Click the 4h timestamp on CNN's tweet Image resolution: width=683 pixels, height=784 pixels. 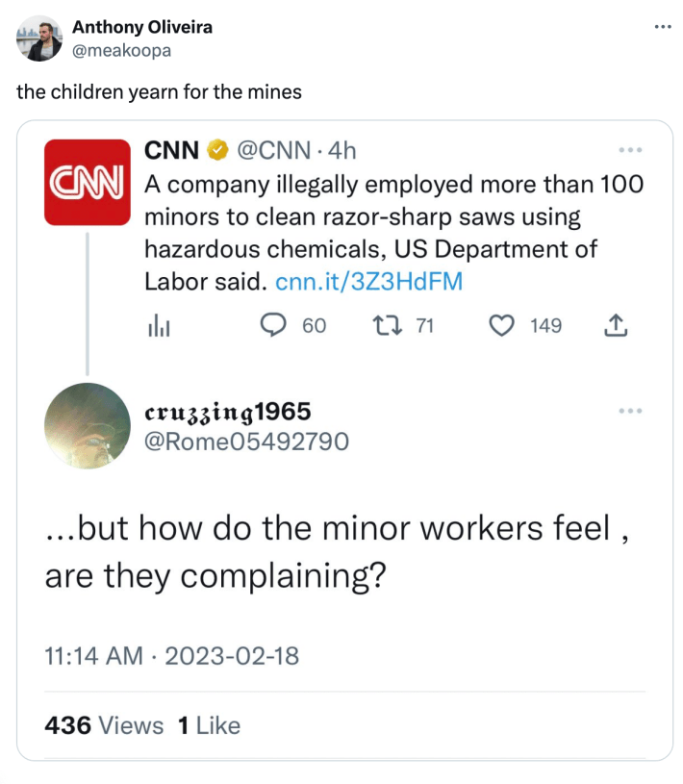[x=343, y=150]
